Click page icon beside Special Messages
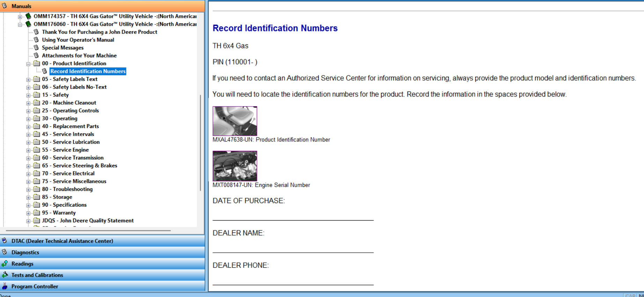Image resolution: width=644 pixels, height=297 pixels. 36,47
